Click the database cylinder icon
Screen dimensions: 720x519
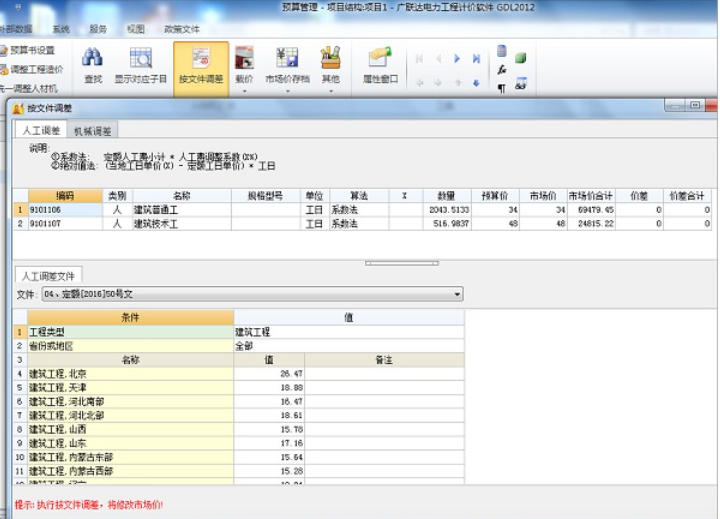pos(502,50)
